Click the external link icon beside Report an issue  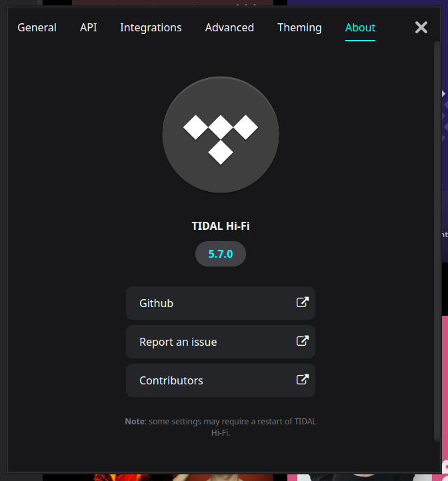(x=302, y=341)
